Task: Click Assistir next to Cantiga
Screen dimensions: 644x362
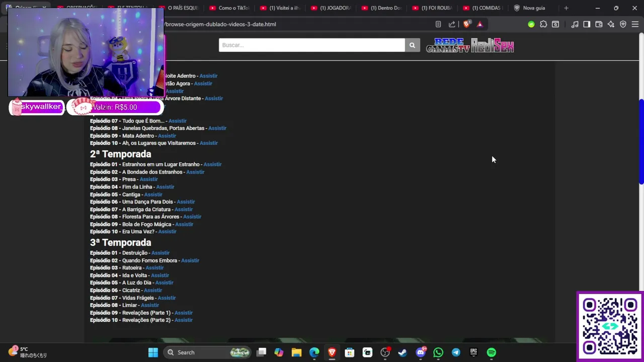Action: tap(153, 195)
